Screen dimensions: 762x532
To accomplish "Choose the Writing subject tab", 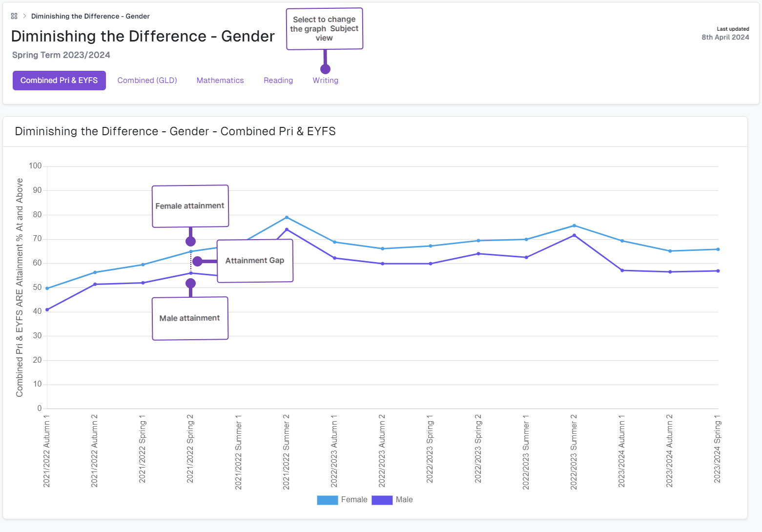I will pyautogui.click(x=325, y=81).
